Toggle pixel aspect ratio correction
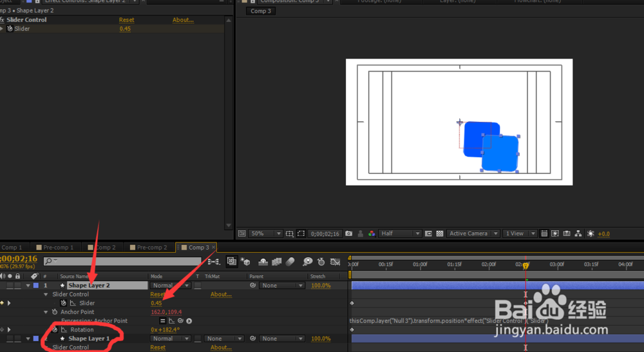The image size is (644, 352). 544,233
